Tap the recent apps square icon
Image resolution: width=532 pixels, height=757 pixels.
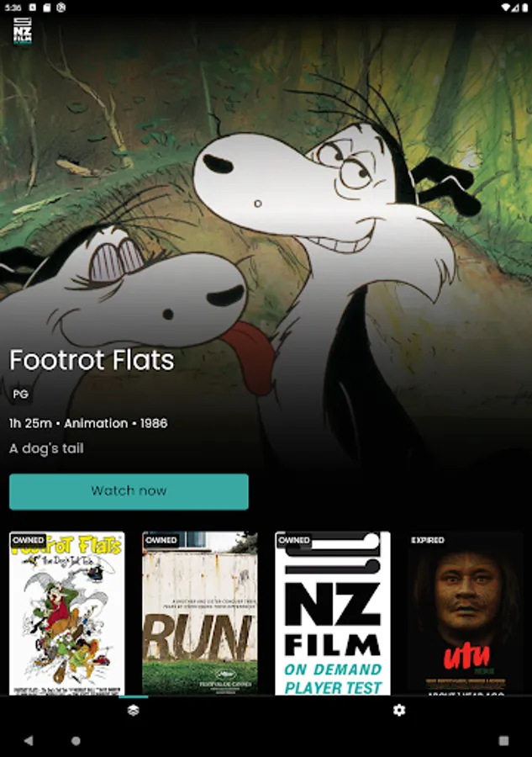[x=503, y=740]
